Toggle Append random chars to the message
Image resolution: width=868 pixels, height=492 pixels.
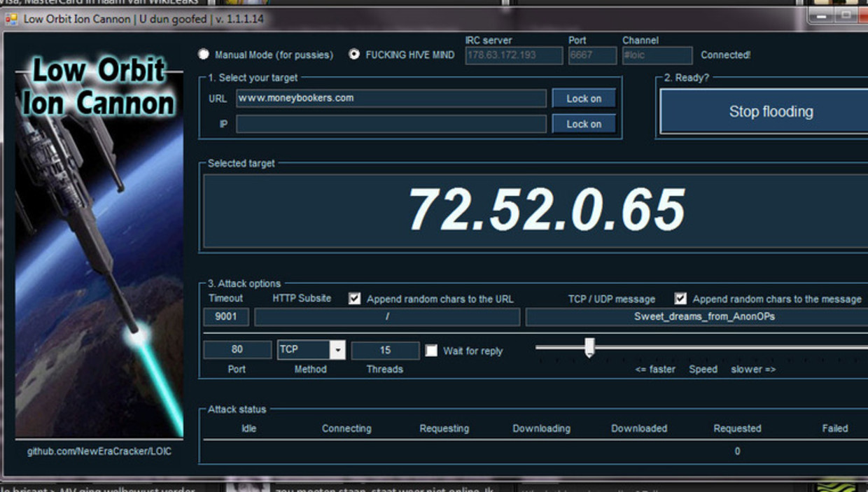pyautogui.click(x=680, y=299)
